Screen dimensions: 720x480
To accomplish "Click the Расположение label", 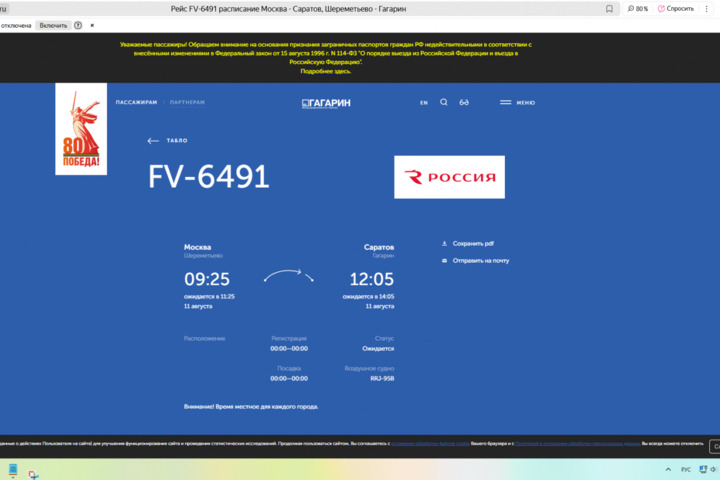I will (x=204, y=339).
